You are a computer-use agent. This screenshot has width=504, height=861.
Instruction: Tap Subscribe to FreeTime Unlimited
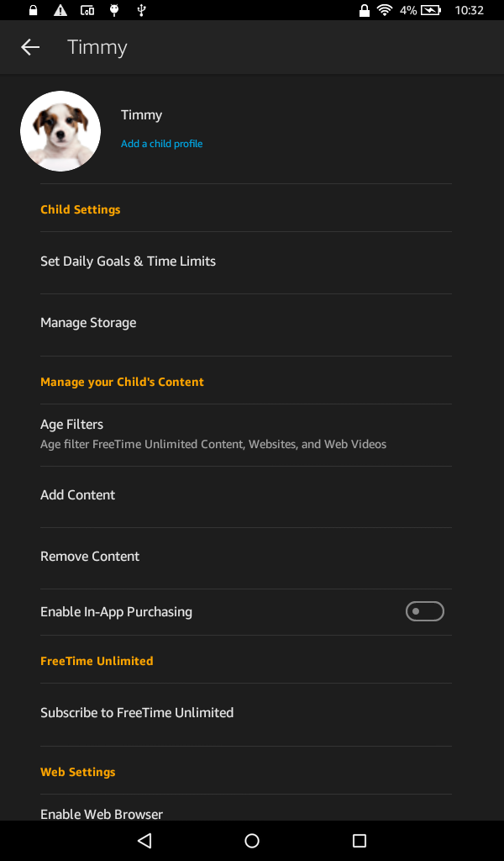[137, 713]
